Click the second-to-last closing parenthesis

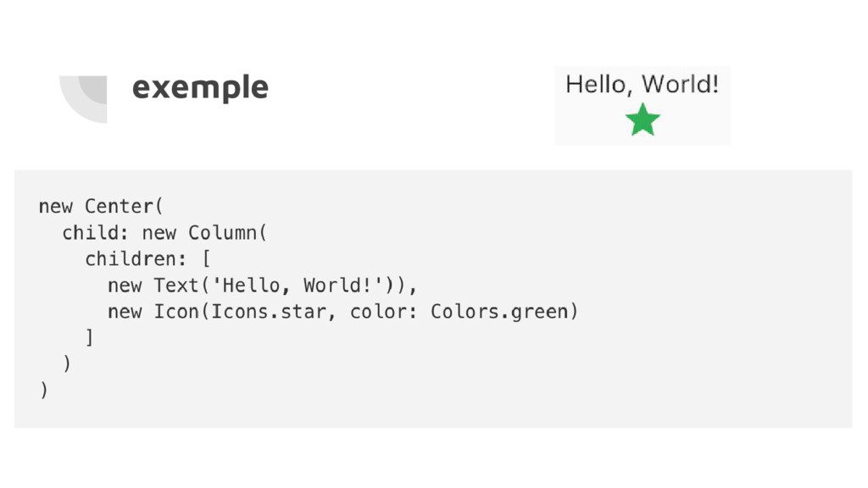point(67,364)
